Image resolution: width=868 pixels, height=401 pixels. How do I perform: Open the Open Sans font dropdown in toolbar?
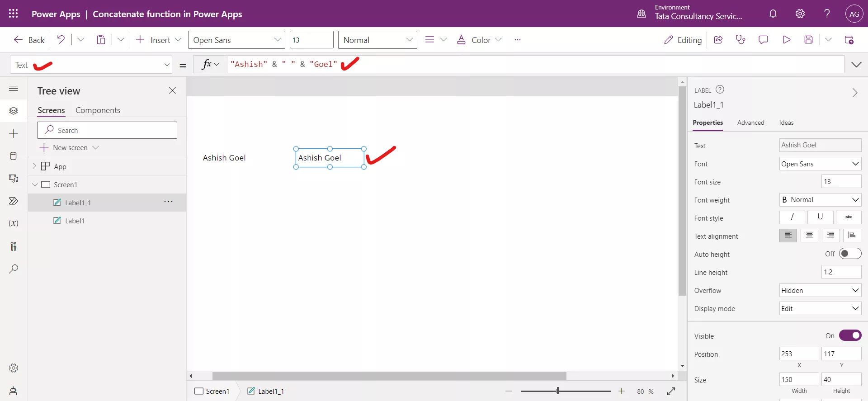point(236,40)
